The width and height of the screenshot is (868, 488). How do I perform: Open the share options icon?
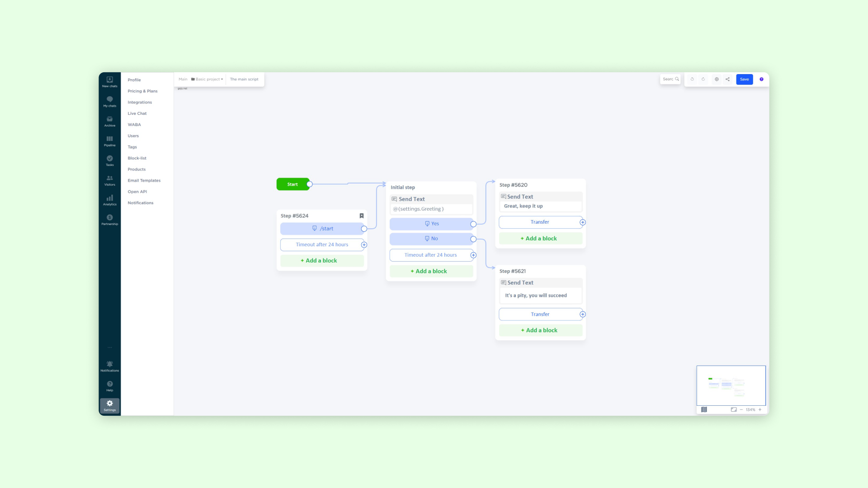[x=727, y=79]
